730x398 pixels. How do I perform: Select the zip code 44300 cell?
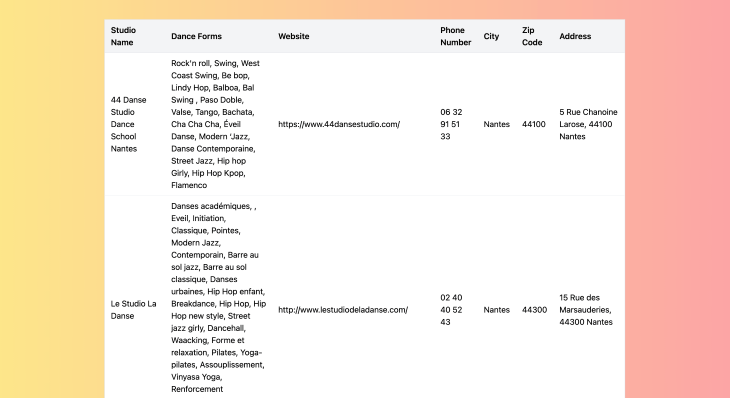point(534,310)
